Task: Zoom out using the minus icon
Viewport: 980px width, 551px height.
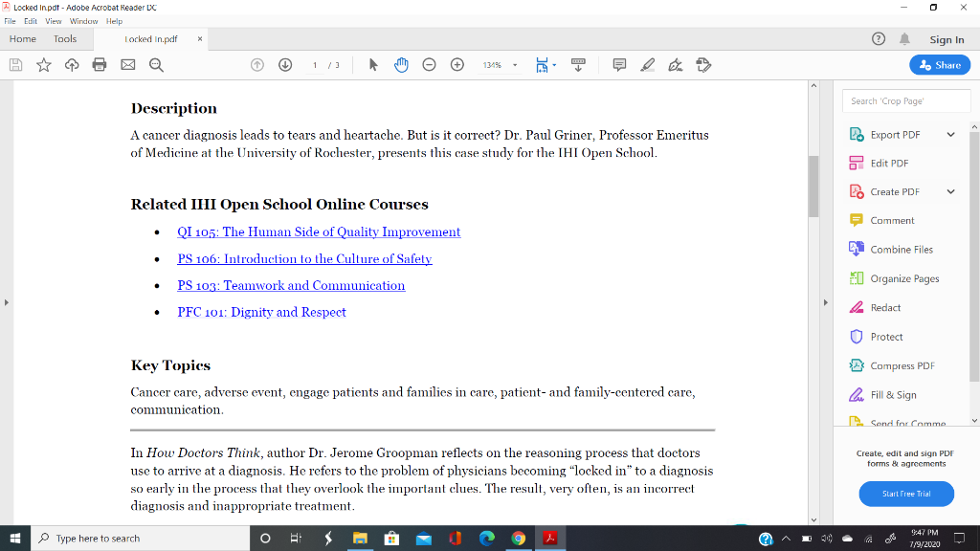Action: [429, 65]
